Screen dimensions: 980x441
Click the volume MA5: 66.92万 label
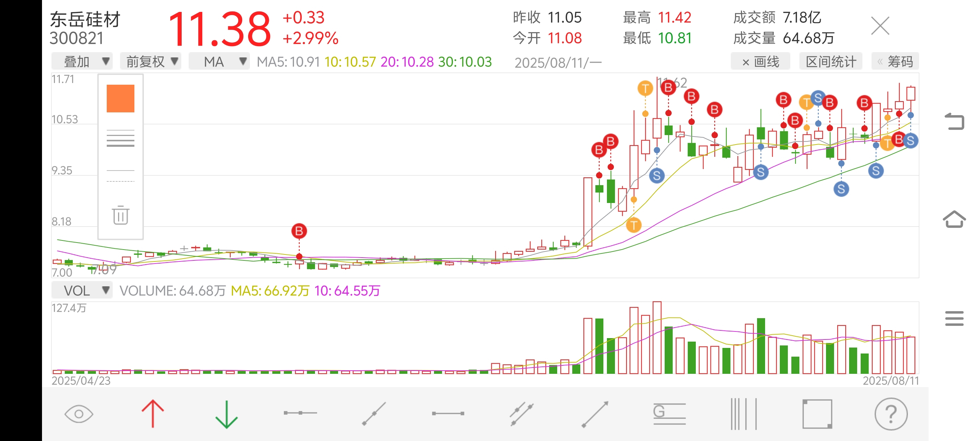tap(270, 291)
